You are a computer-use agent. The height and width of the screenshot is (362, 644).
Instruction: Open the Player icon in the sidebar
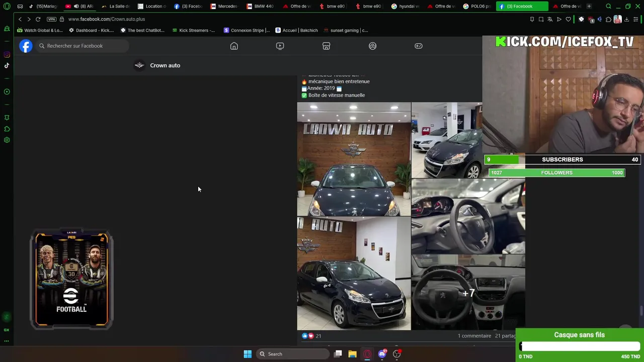(7, 92)
